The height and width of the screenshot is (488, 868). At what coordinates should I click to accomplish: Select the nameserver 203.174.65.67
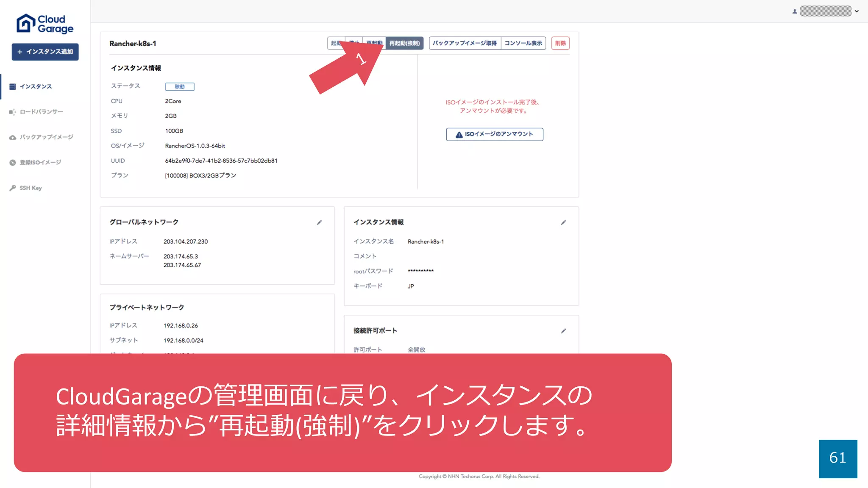(182, 265)
